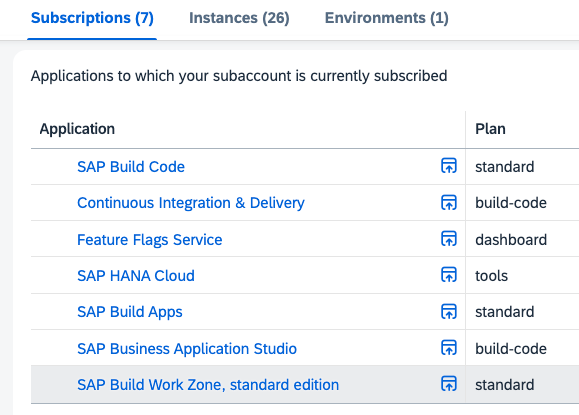Click the SAP HANA Cloud launch icon
579x415 pixels.
(449, 275)
